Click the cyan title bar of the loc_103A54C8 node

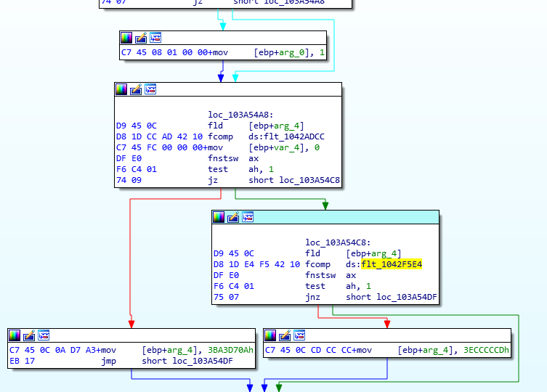click(x=349, y=217)
